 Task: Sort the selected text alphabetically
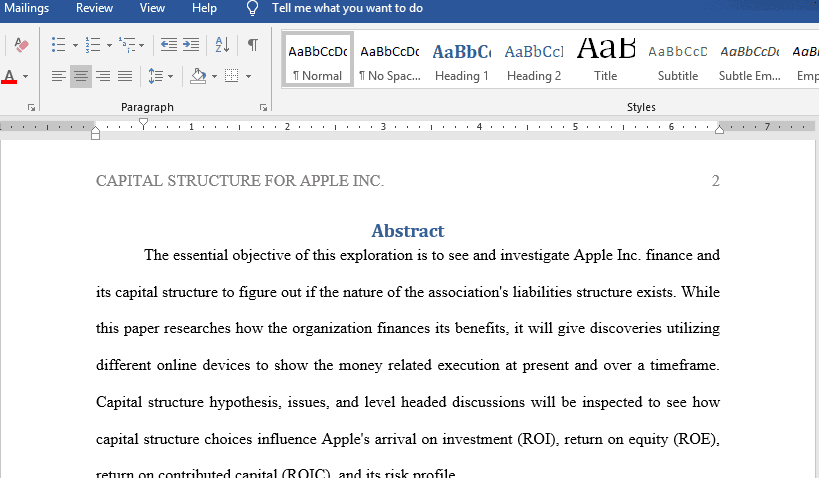click(x=222, y=45)
